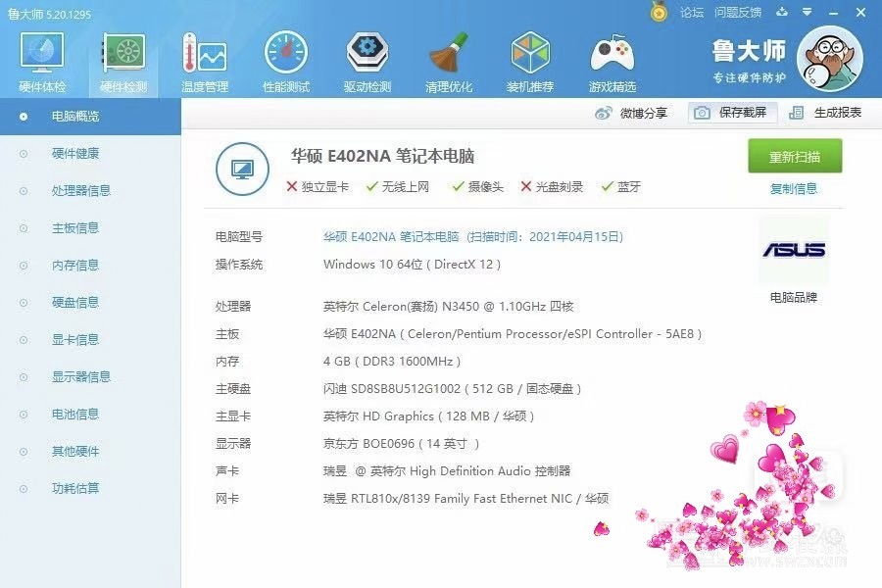The height and width of the screenshot is (588, 882).
Task: Share via 微博分享
Action: coord(632,113)
